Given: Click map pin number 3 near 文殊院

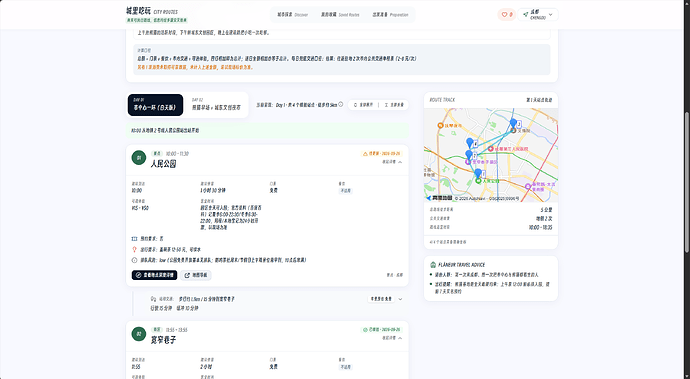Looking at the screenshot, I should point(513,123).
